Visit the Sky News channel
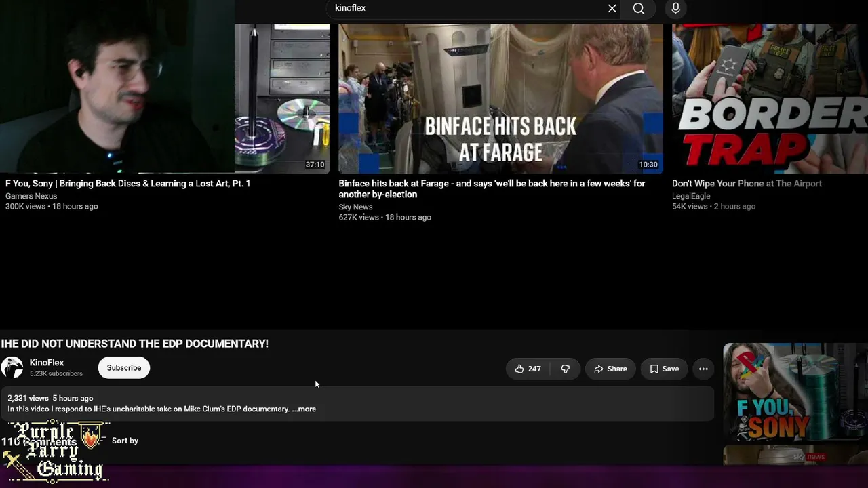The image size is (868, 488). (x=355, y=207)
